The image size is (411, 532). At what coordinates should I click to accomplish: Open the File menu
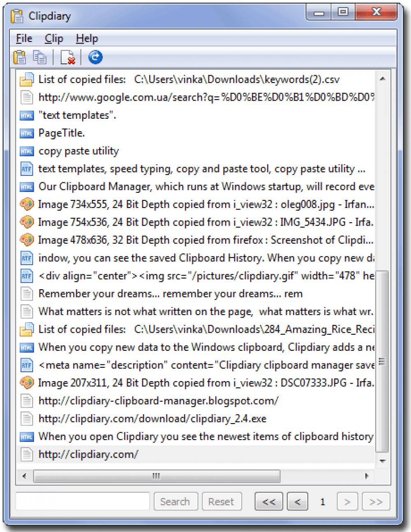tap(23, 38)
